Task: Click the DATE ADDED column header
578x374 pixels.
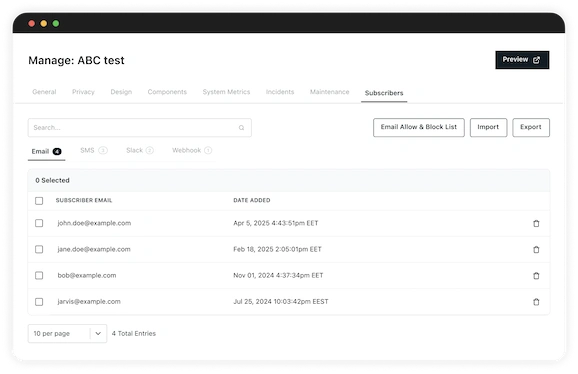Action: [252, 200]
